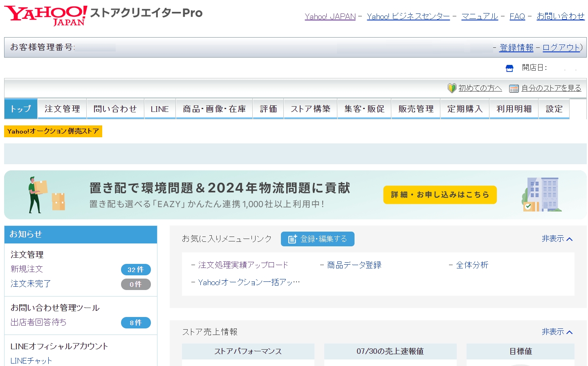Switch to the 集客・販促 tab
Screen dimensions: 588x366
(364, 109)
